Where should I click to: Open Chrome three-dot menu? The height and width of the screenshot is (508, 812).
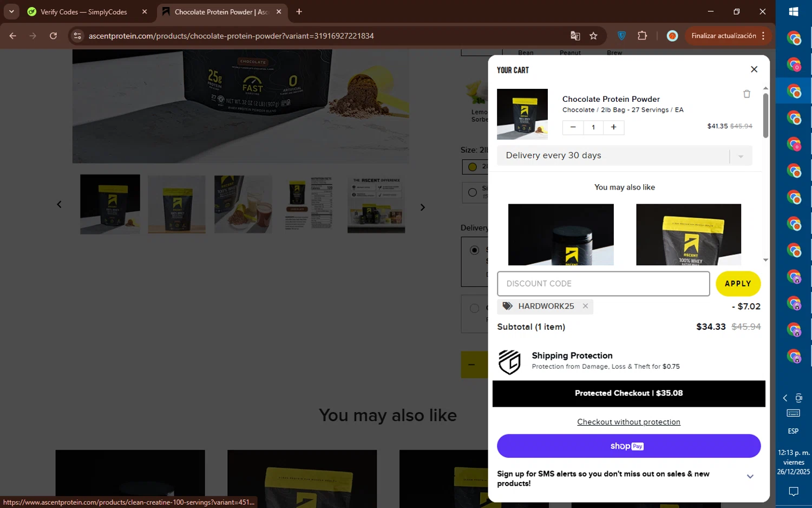[763, 36]
